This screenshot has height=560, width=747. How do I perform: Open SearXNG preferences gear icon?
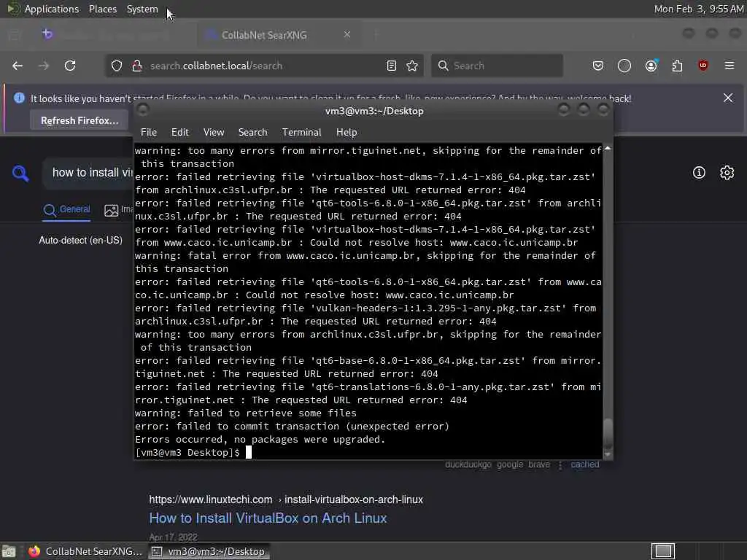[727, 172]
